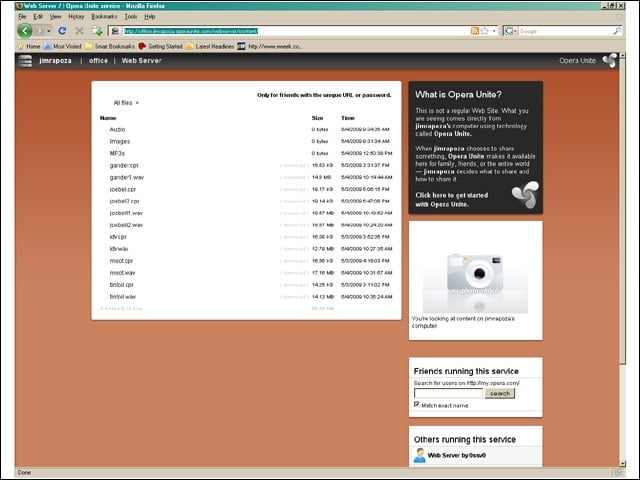Click download link for tinfoil.wav
This screenshot has height=480, width=640.
tap(294, 297)
